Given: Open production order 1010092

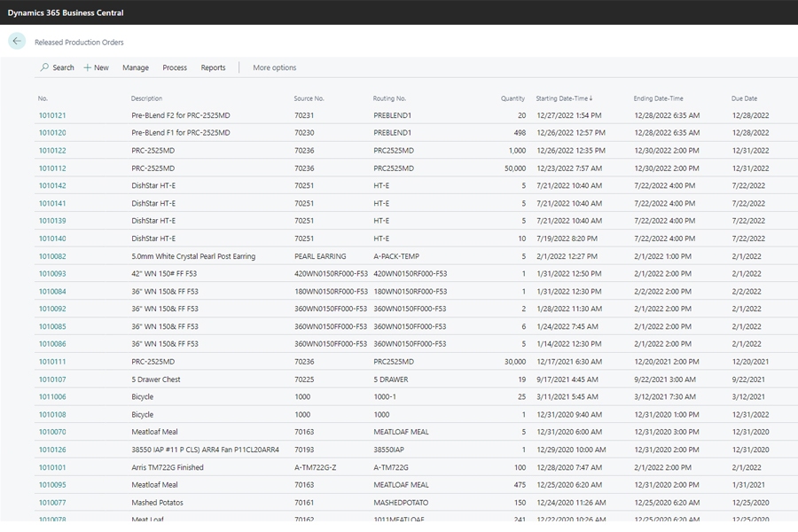Looking at the screenshot, I should coord(52,309).
